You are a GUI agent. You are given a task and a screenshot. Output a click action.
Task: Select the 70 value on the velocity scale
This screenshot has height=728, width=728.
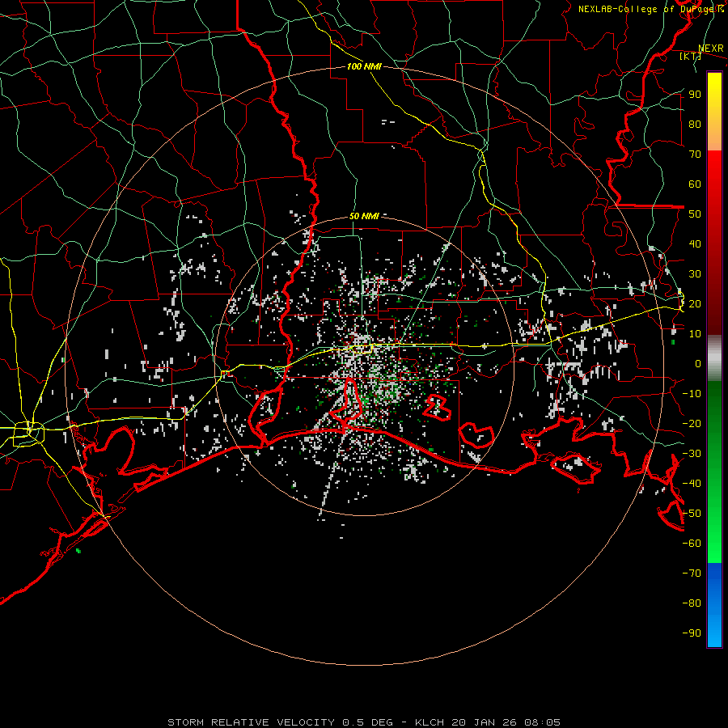tap(695, 154)
